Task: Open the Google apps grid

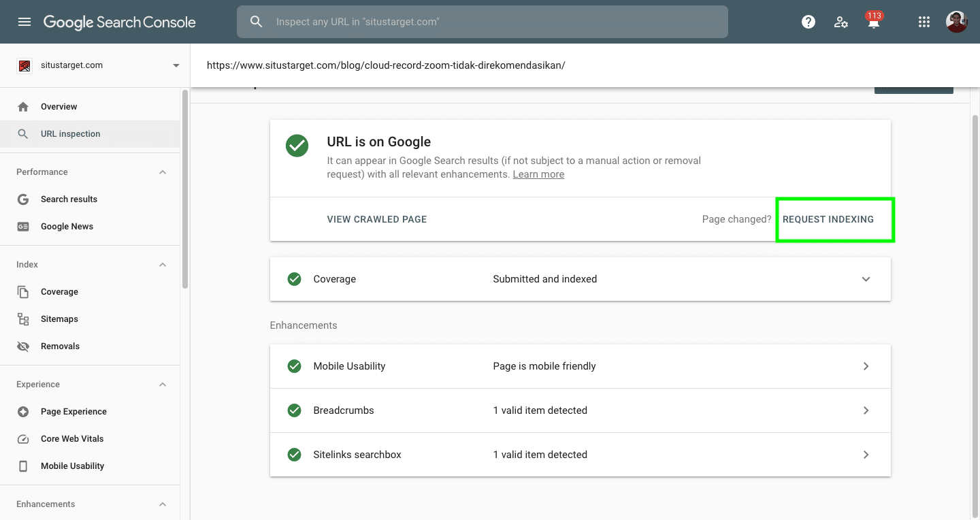Action: [x=924, y=22]
